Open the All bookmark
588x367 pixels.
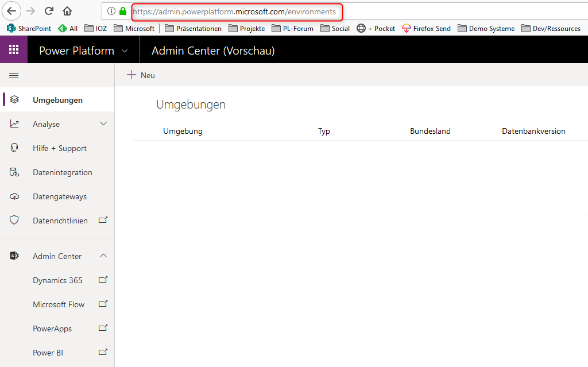[68, 29]
